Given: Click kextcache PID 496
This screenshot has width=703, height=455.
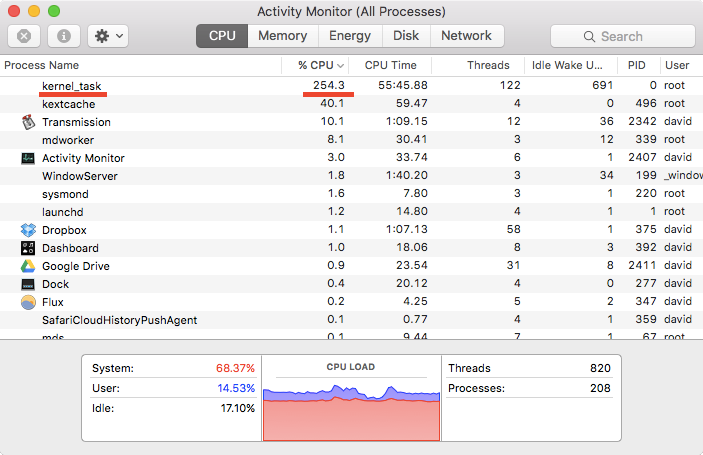Looking at the screenshot, I should pyautogui.click(x=646, y=103).
